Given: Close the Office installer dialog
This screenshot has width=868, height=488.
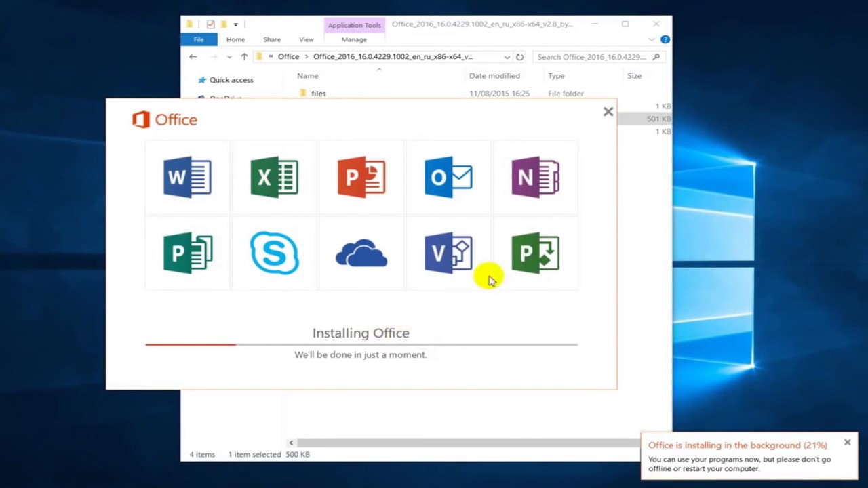Looking at the screenshot, I should coord(608,112).
